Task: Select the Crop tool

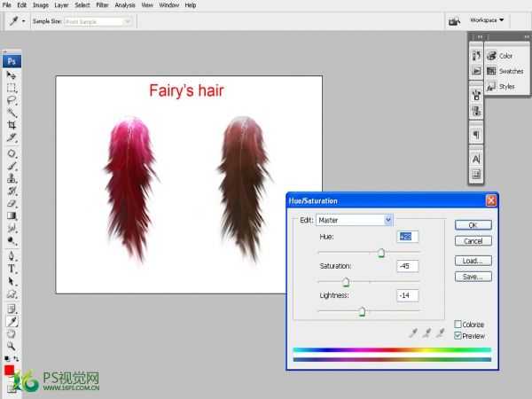Action: tap(12, 126)
